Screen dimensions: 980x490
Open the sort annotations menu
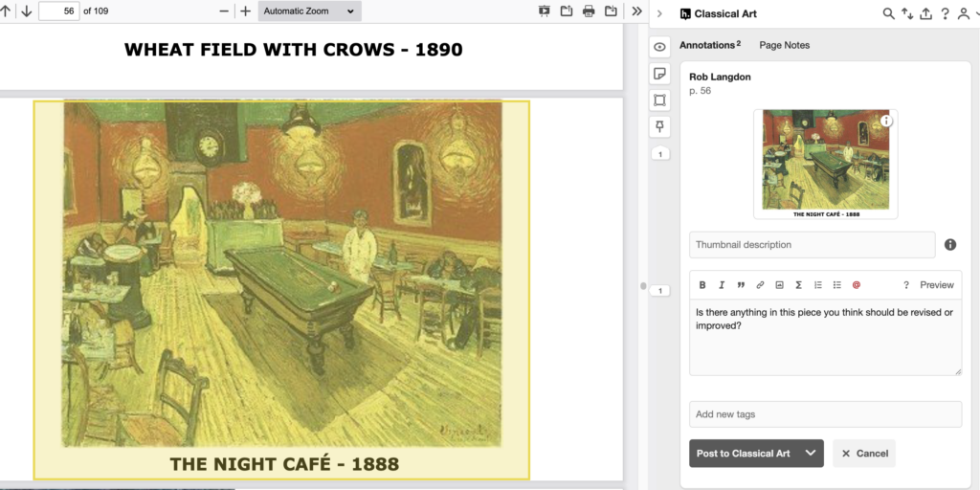[x=907, y=13]
